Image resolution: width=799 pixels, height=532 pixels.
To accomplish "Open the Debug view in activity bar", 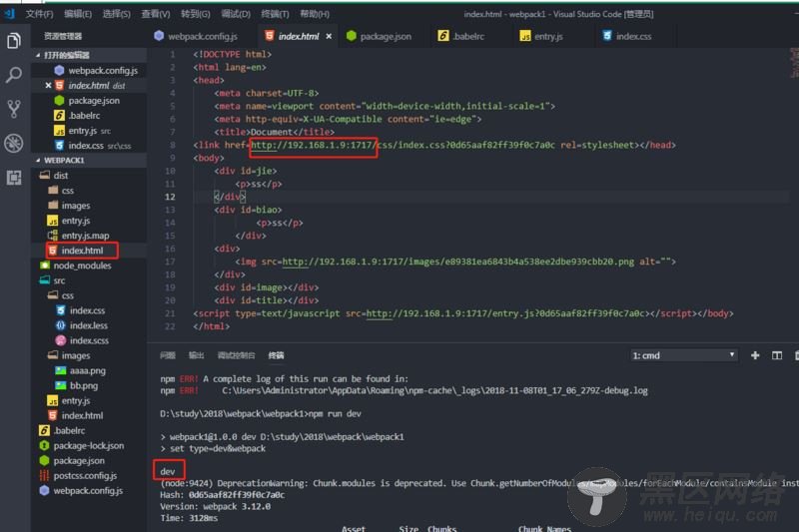I will pyautogui.click(x=14, y=143).
